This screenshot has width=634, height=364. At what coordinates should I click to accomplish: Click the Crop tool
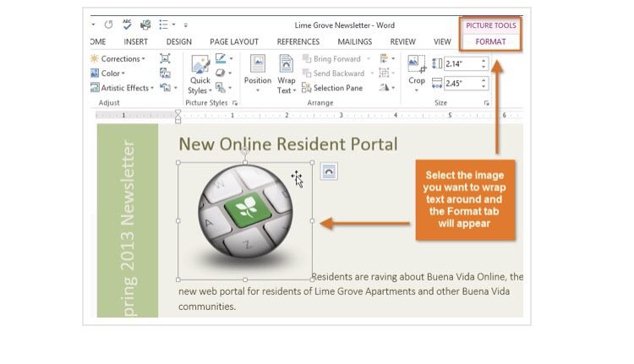click(417, 74)
